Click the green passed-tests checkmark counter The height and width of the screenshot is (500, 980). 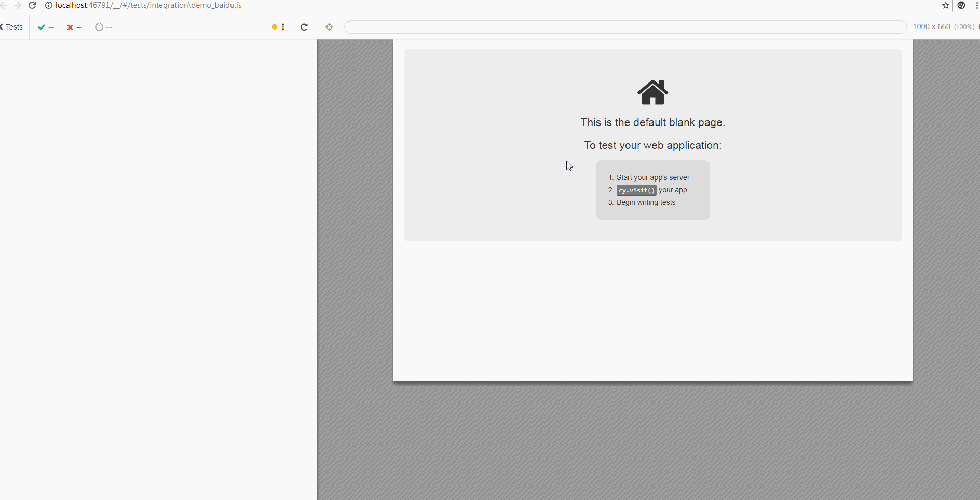click(x=46, y=27)
